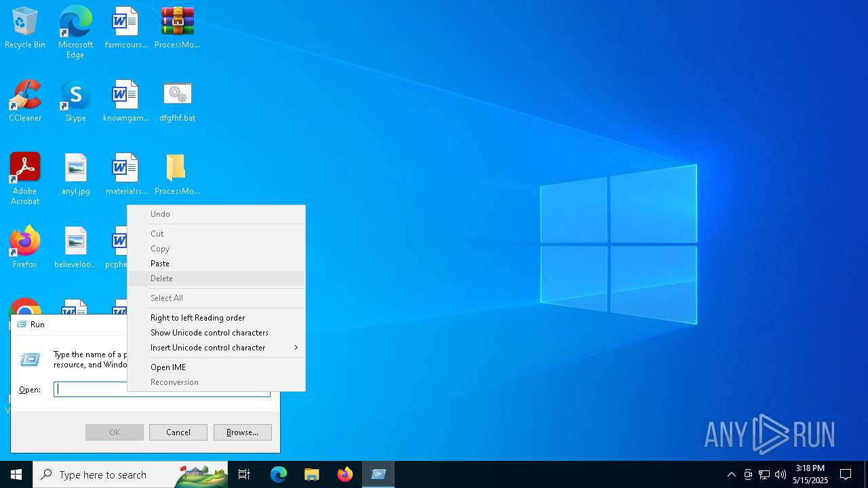
Task: Launch Edge from the taskbar
Action: pos(279,474)
